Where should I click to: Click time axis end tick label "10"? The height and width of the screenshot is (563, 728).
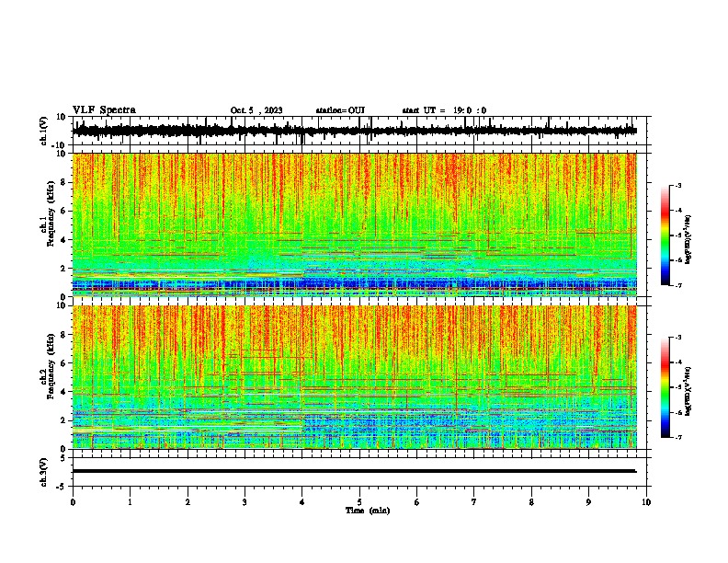tap(646, 502)
